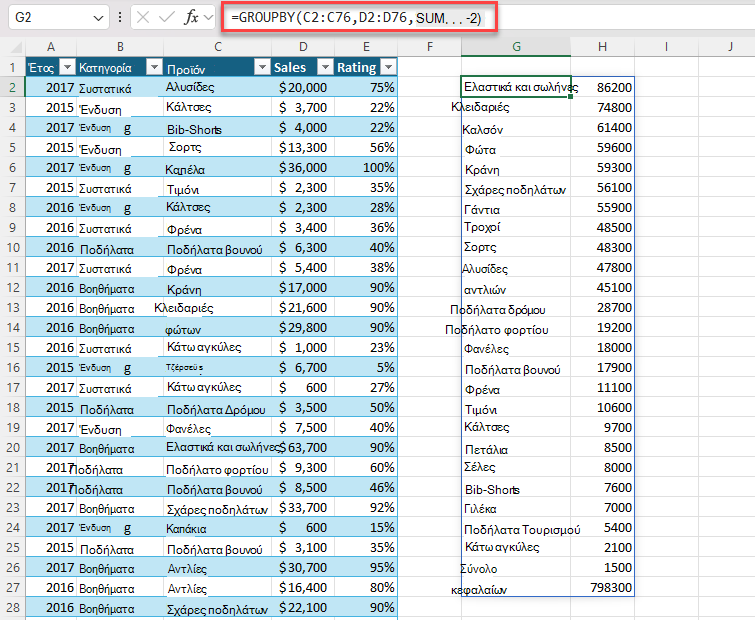Select row 1 header

click(13, 67)
